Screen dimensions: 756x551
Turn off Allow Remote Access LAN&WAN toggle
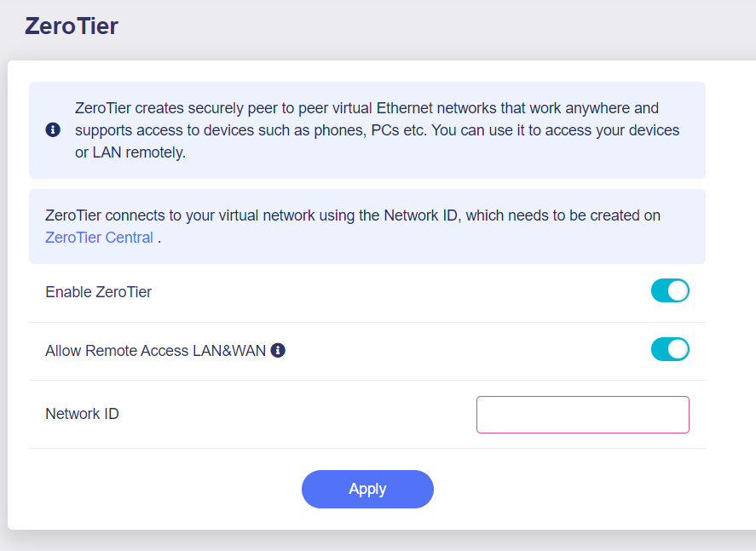click(x=670, y=350)
